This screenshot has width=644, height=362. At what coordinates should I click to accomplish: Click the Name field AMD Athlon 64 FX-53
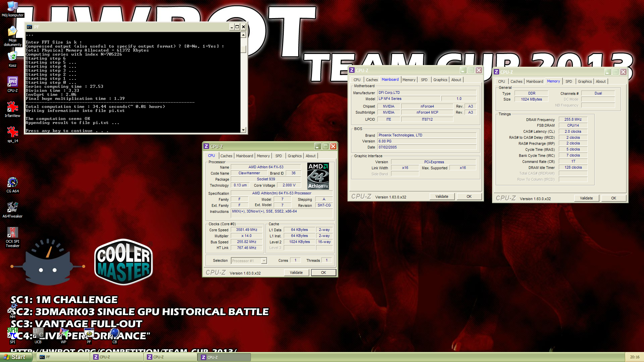[266, 167]
